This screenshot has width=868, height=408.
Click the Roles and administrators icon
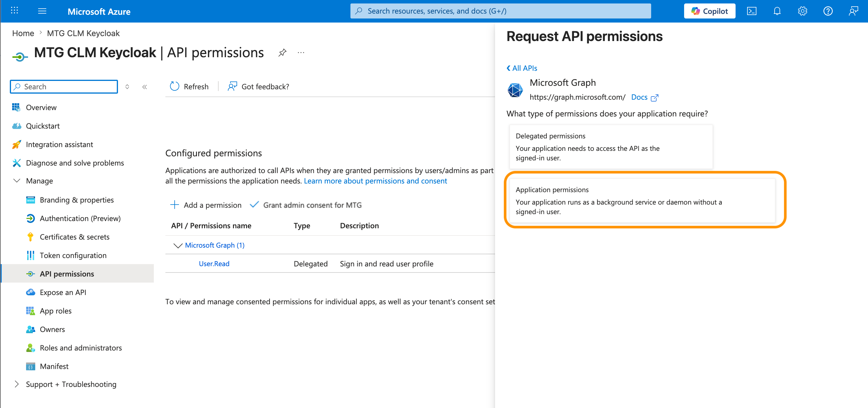30,348
